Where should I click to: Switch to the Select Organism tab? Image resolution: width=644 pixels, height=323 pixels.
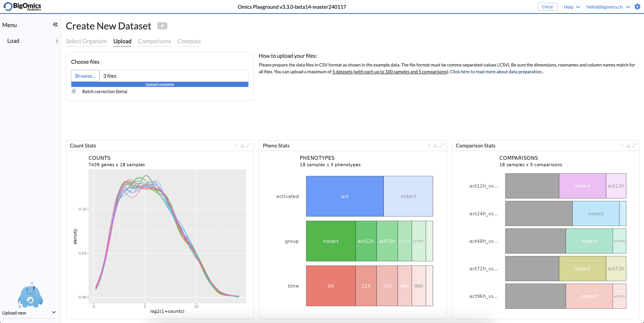86,41
